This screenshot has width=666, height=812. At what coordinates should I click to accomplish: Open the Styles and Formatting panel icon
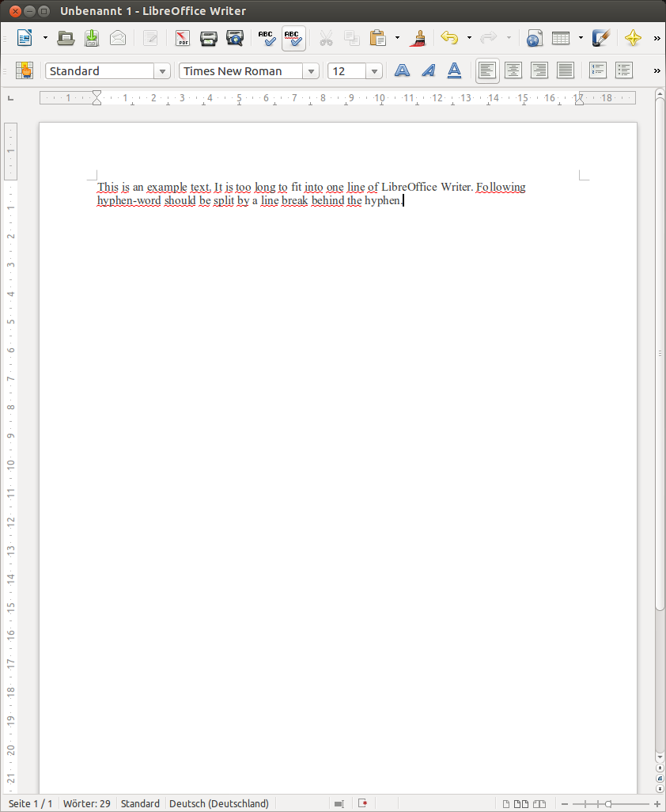tap(24, 70)
